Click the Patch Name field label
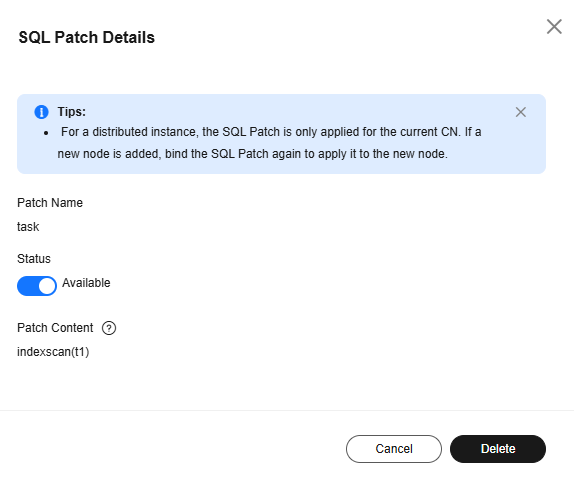The width and height of the screenshot is (574, 484). coord(50,203)
